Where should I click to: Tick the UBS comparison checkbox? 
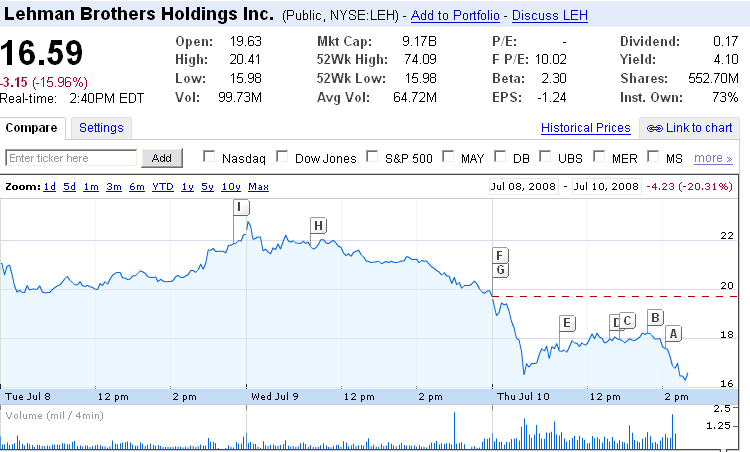pos(546,157)
